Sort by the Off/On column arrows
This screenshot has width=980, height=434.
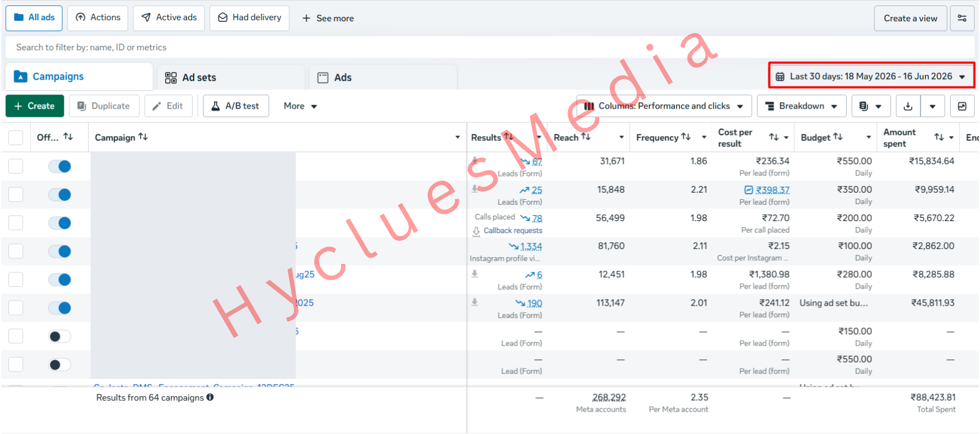coord(68,136)
